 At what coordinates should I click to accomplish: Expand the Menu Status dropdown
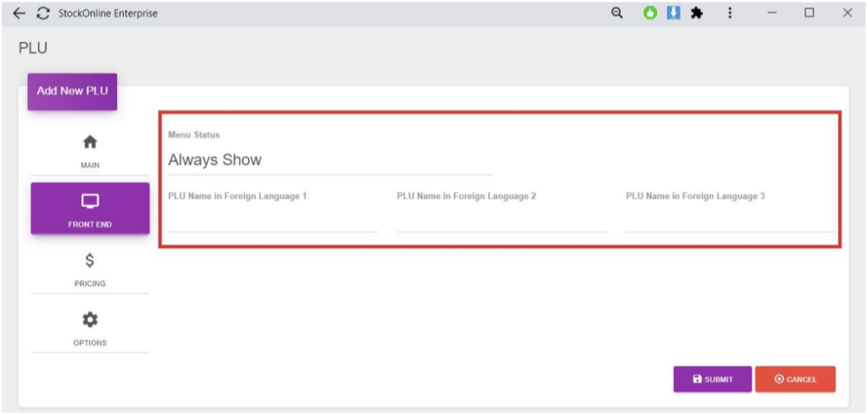click(x=330, y=159)
